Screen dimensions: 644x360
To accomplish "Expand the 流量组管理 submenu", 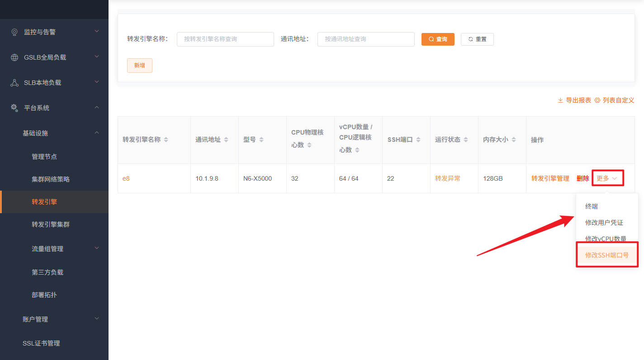I will point(97,248).
